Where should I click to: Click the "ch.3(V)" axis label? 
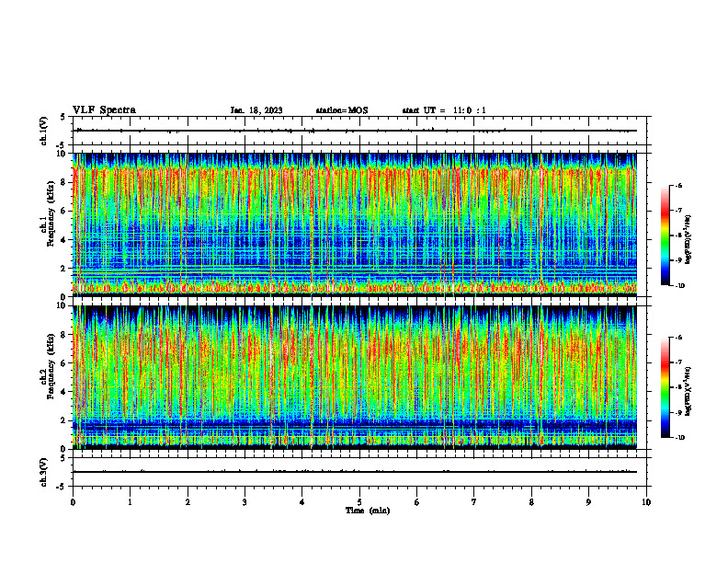44,472
